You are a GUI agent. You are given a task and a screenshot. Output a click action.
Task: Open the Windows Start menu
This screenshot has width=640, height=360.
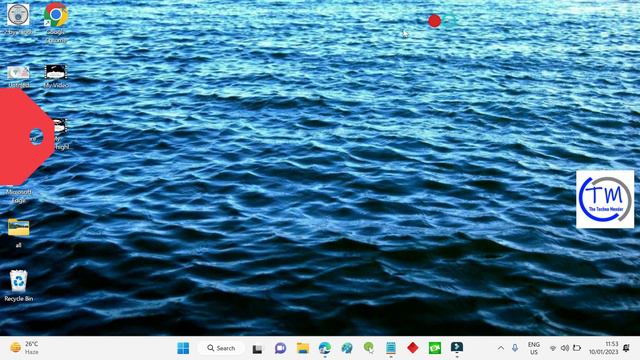(x=183, y=348)
